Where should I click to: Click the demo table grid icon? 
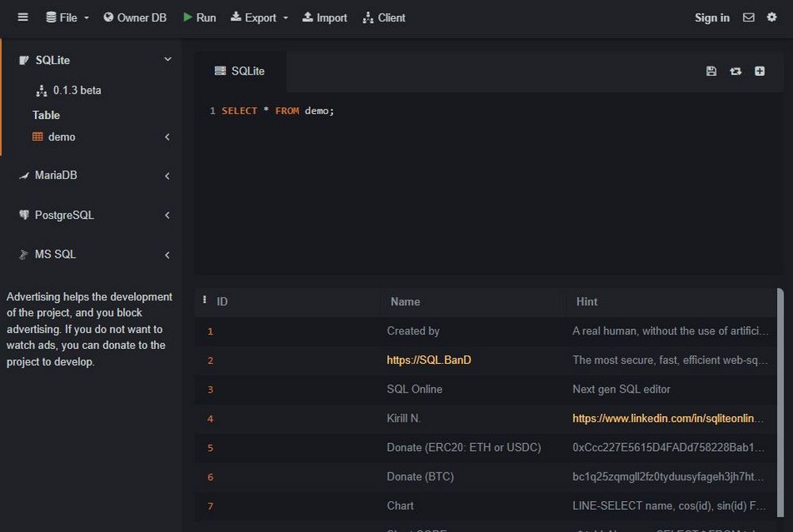(x=37, y=136)
